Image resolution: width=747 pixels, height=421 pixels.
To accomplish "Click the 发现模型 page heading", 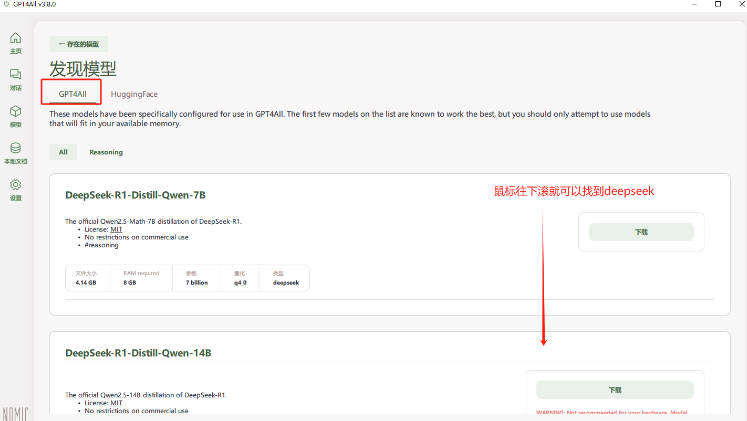I will pyautogui.click(x=83, y=69).
